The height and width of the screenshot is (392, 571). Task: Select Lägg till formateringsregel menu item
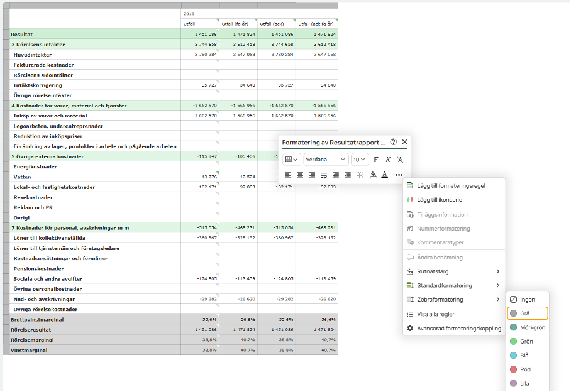click(451, 186)
